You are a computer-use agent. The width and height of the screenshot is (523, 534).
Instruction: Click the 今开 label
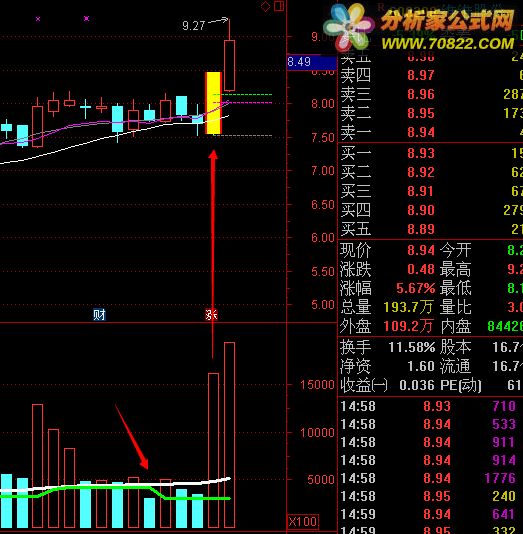click(x=456, y=250)
